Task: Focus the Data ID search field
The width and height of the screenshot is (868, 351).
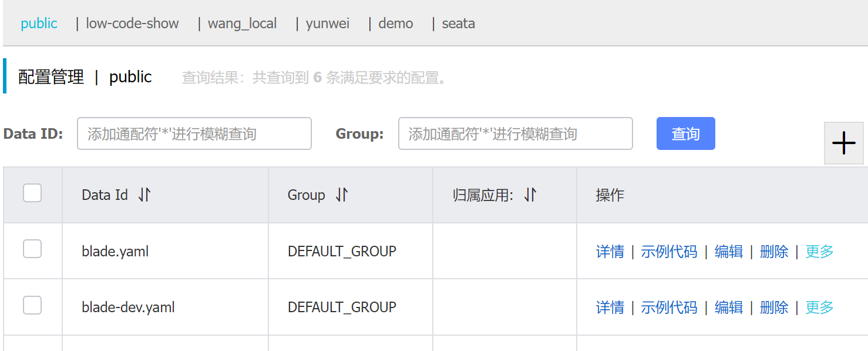Action: 194,133
